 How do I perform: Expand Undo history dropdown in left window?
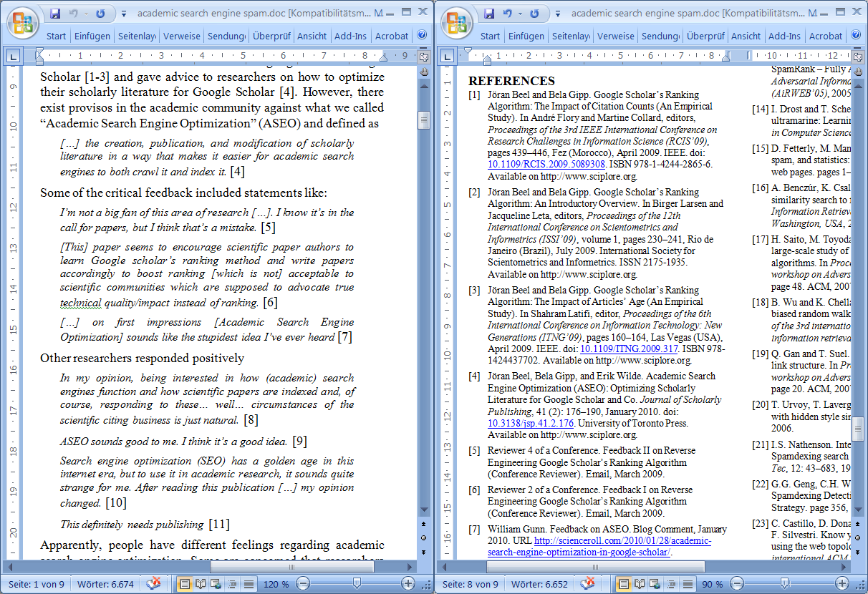pyautogui.click(x=87, y=14)
